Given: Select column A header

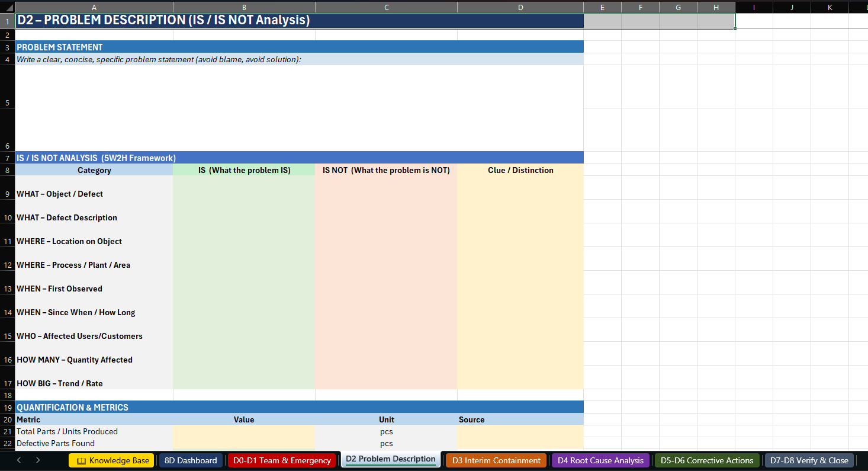Looking at the screenshot, I should click(x=94, y=7).
